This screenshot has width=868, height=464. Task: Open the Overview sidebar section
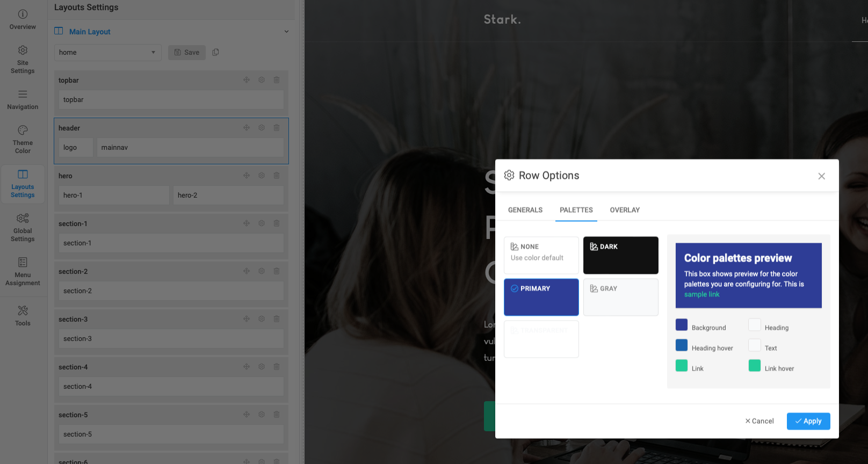click(23, 20)
